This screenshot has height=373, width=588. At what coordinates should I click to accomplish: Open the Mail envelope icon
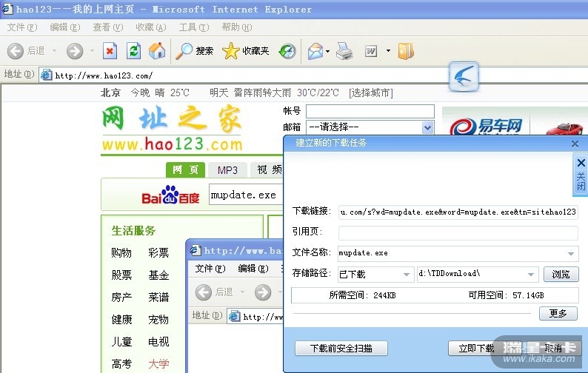[x=315, y=51]
